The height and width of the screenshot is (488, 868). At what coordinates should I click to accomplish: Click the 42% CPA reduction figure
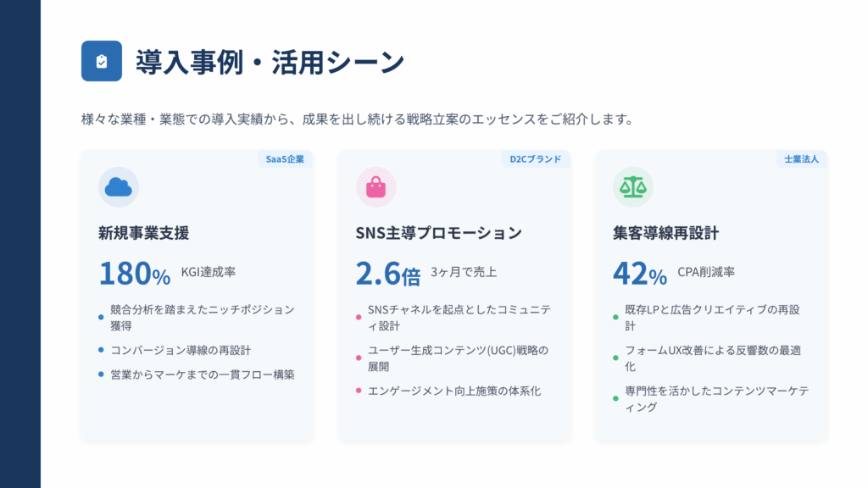pyautogui.click(x=639, y=273)
